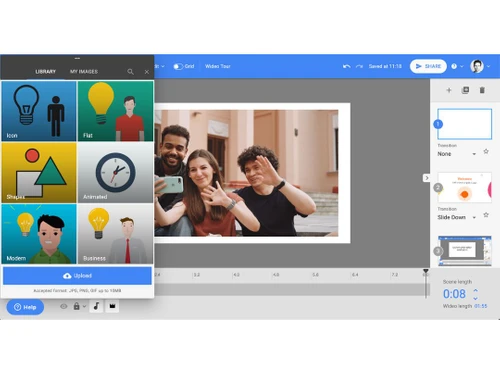Delete the scene with trash icon
Viewport: 500px width, 375px height.
tap(482, 90)
